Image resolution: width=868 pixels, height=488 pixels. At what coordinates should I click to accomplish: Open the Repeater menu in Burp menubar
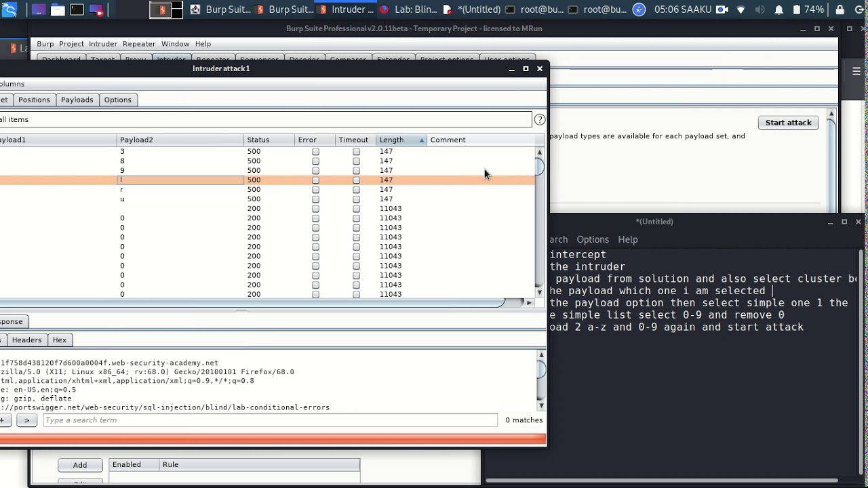(139, 43)
